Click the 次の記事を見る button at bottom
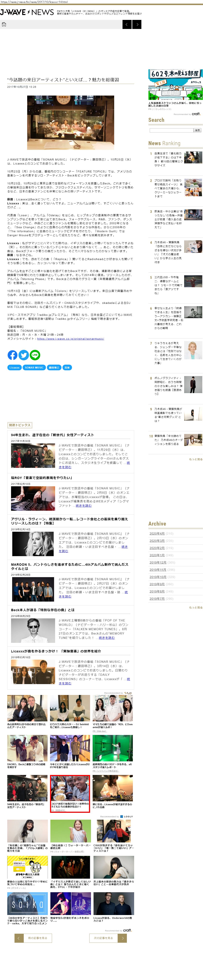Image resolution: width=203 pixels, height=980 pixels. tap(108, 938)
